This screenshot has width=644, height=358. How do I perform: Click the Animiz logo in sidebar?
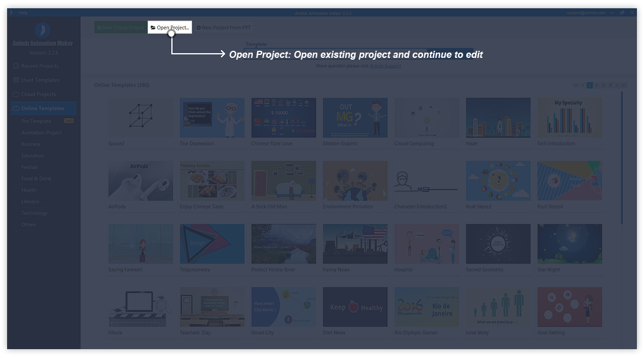pos(43,30)
